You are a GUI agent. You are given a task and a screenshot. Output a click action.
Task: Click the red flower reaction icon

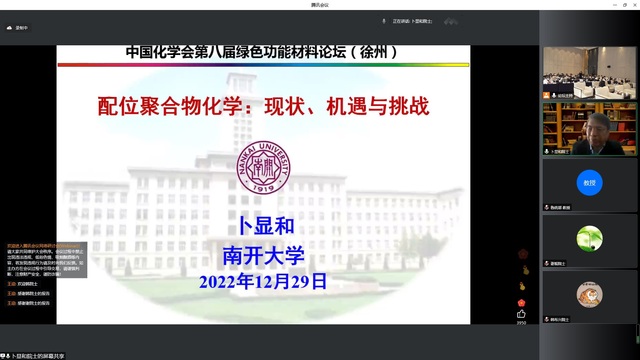(x=521, y=303)
